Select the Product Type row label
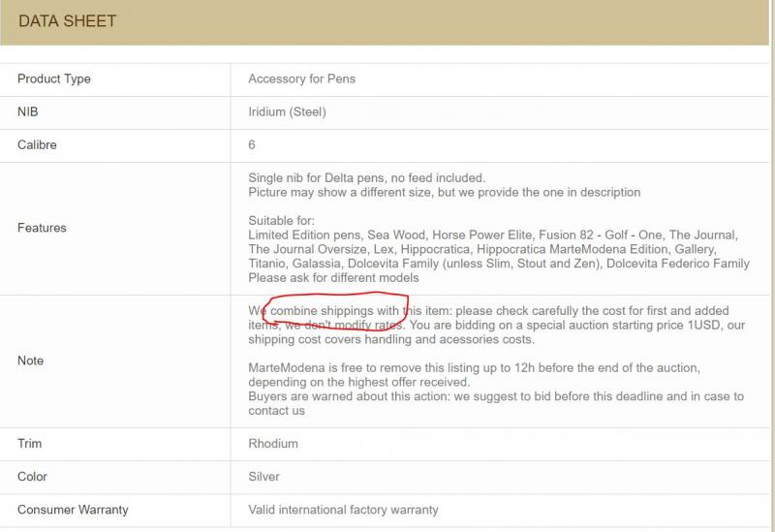Image resolution: width=775 pixels, height=532 pixels. coord(54,78)
